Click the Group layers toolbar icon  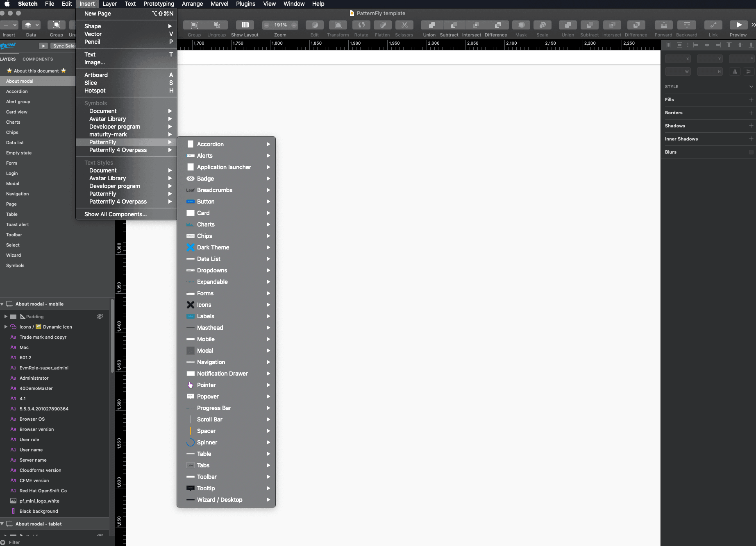(x=56, y=25)
